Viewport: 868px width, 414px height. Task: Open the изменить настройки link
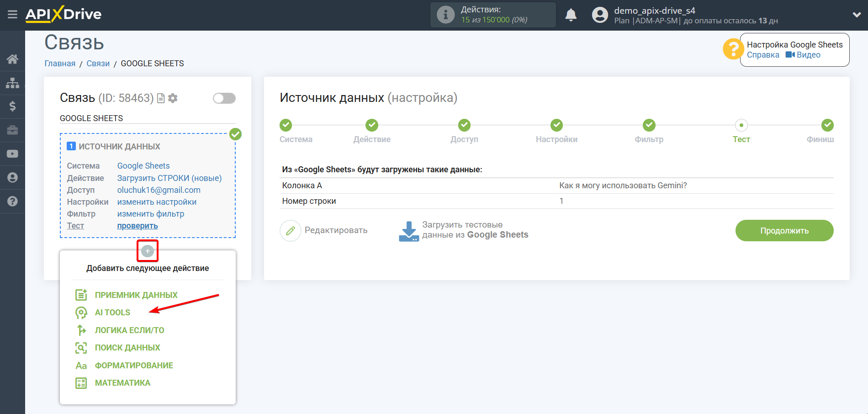click(157, 202)
